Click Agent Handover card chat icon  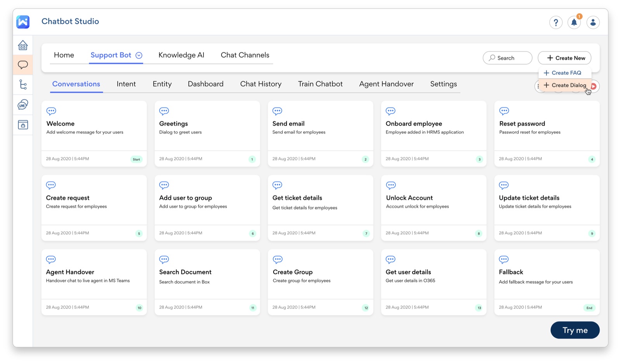coord(51,259)
